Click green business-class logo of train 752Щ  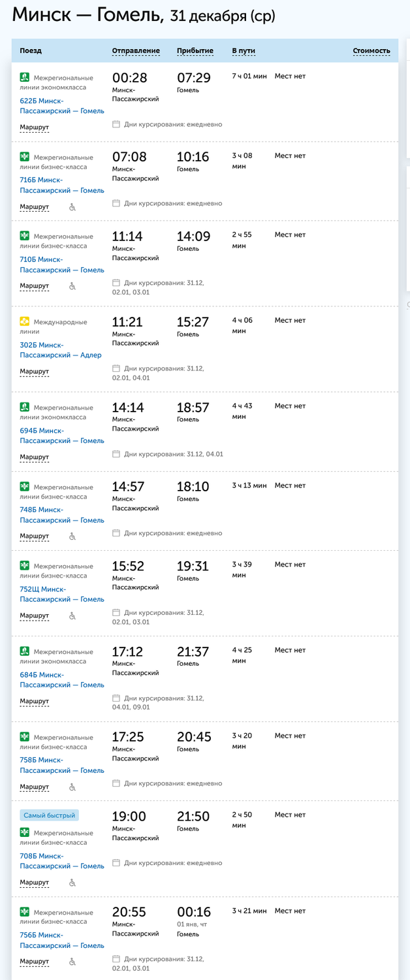[25, 566]
